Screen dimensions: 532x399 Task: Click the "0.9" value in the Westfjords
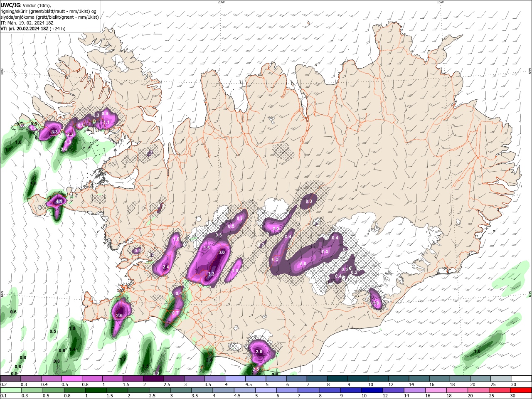pyautogui.click(x=105, y=113)
